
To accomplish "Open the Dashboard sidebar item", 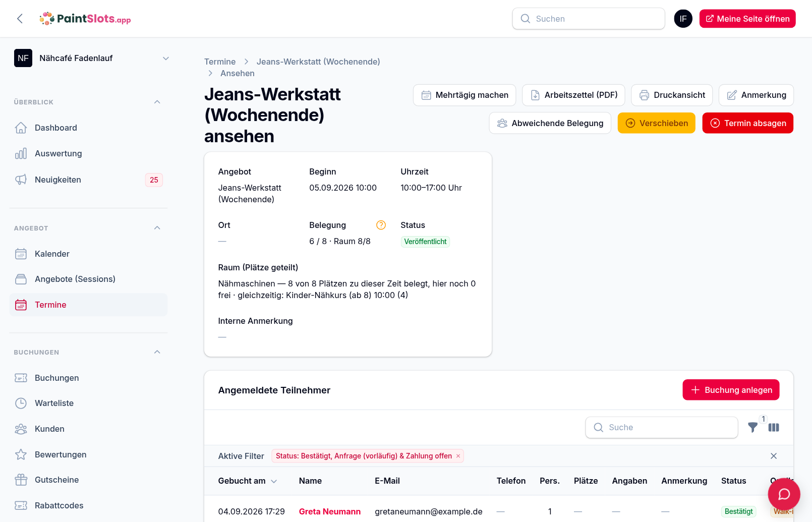I will tap(88, 128).
